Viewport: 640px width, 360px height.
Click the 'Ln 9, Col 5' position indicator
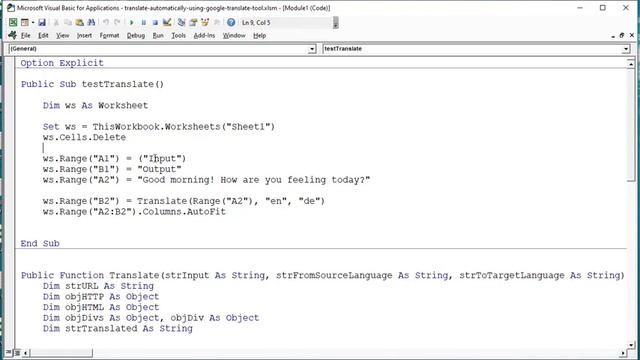click(x=256, y=22)
